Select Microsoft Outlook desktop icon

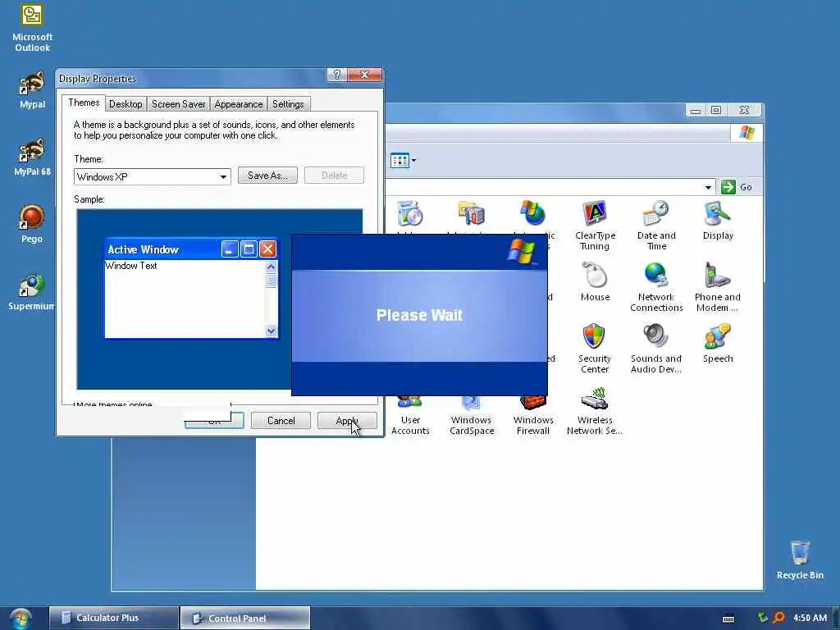click(32, 28)
